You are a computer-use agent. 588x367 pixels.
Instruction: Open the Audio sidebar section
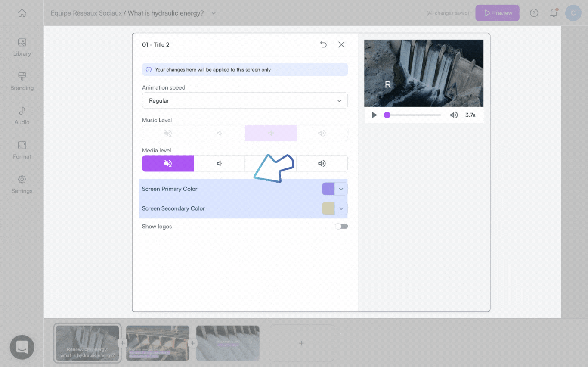pos(22,115)
